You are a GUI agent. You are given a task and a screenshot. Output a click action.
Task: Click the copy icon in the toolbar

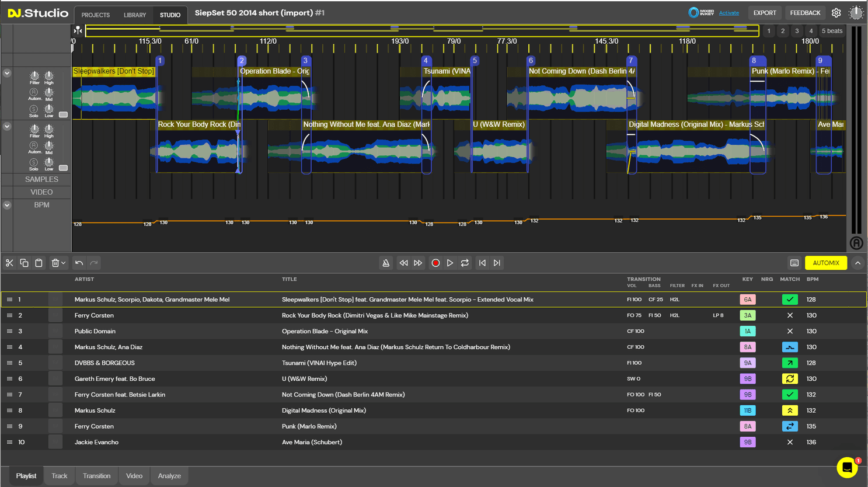[x=24, y=263]
